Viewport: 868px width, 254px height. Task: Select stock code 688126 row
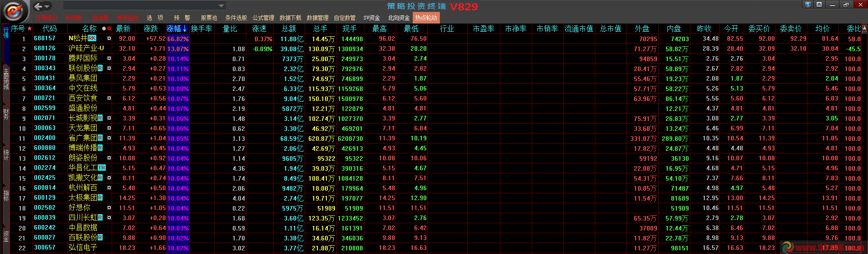[x=45, y=48]
